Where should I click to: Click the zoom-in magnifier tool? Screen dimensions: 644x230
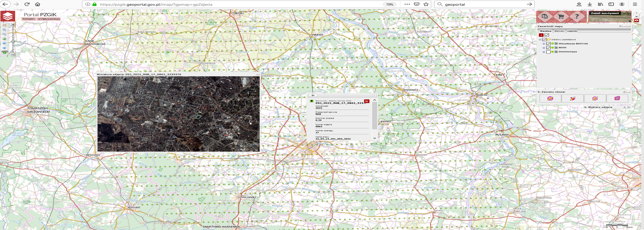click(x=4, y=30)
